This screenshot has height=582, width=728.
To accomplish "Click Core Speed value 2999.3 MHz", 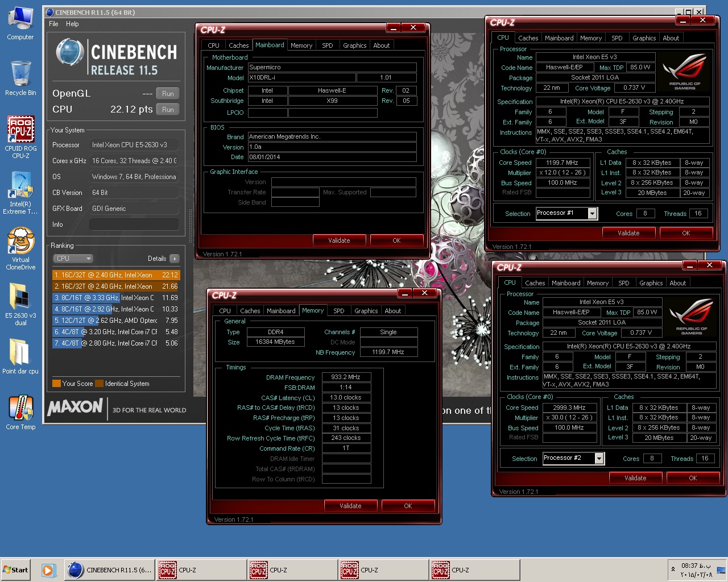I will coord(569,408).
